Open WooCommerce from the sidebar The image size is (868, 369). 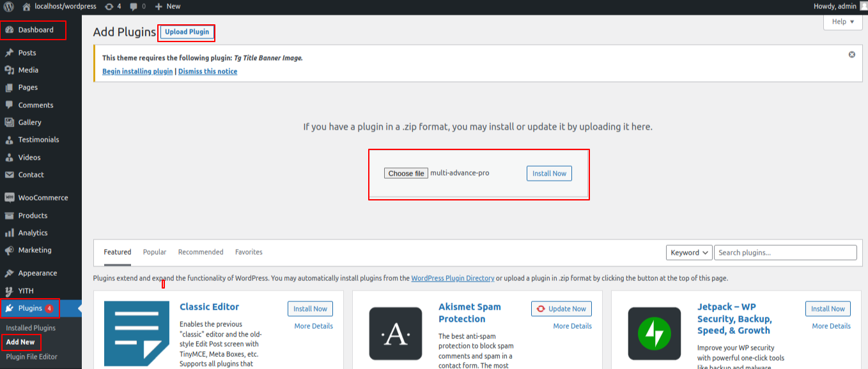pyautogui.click(x=42, y=198)
